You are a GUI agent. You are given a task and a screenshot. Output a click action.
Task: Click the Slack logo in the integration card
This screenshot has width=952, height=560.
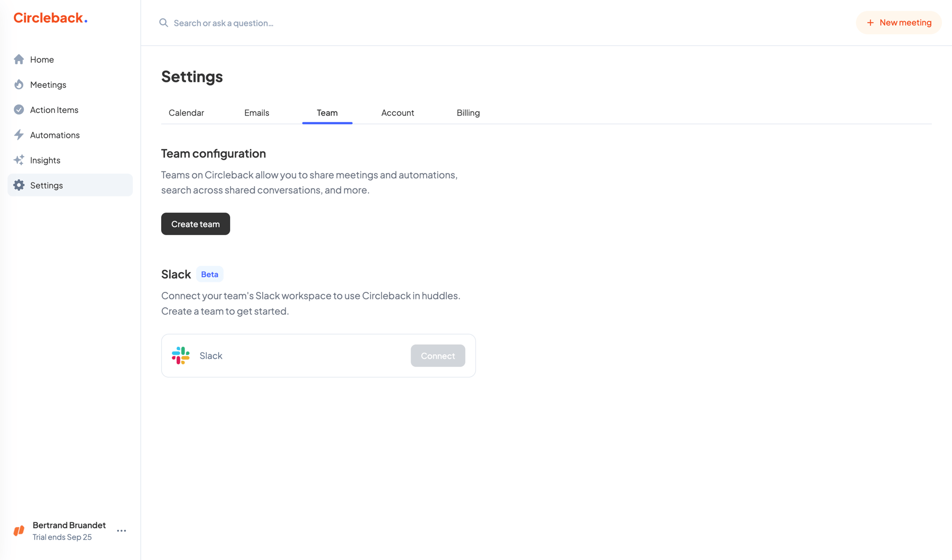point(180,355)
